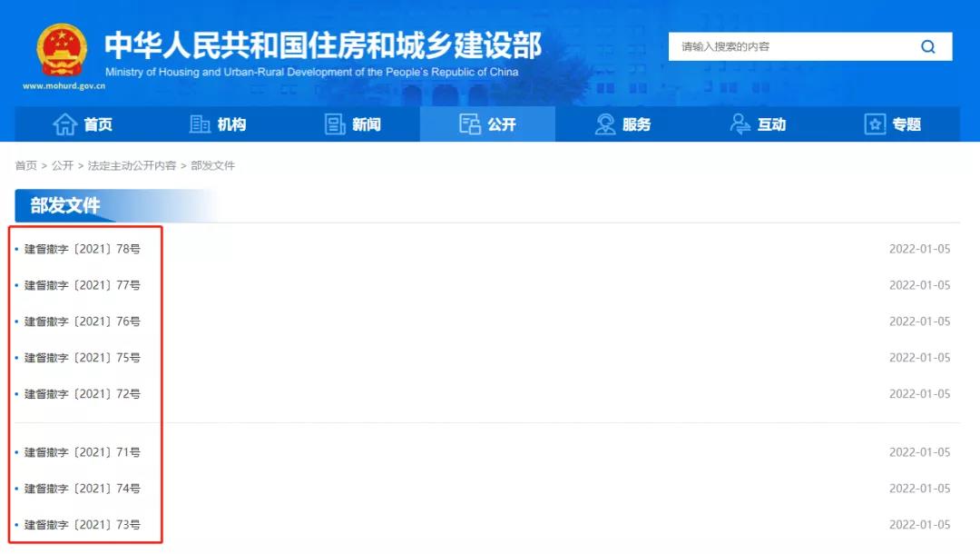Click the document icon on the 公开 tab
The image size is (980, 554).
[x=470, y=124]
